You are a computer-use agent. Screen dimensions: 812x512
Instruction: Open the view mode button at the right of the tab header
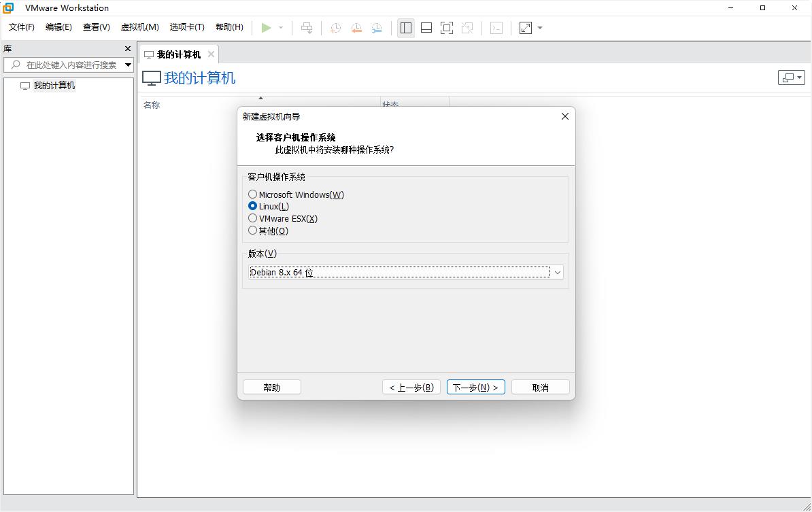(792, 78)
